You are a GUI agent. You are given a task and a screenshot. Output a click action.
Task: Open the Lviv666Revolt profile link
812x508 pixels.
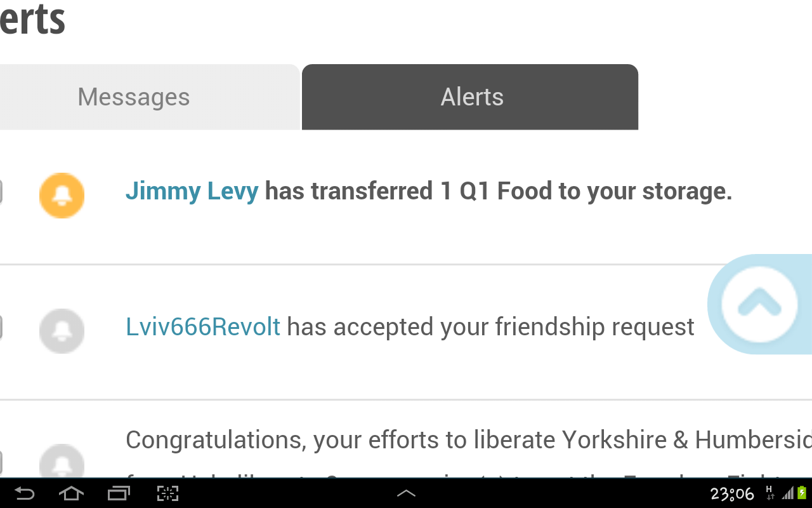(202, 327)
